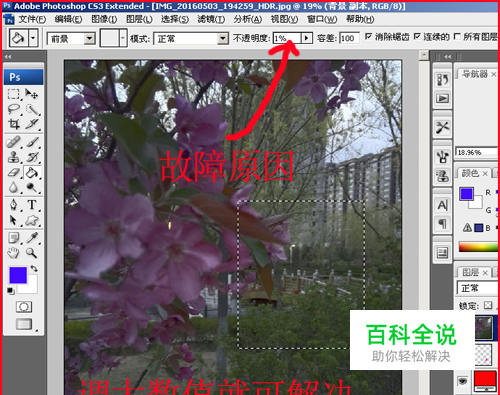Screen dimensions: 500x395
Task: Select the Healing Brush tool
Action: pos(14,142)
